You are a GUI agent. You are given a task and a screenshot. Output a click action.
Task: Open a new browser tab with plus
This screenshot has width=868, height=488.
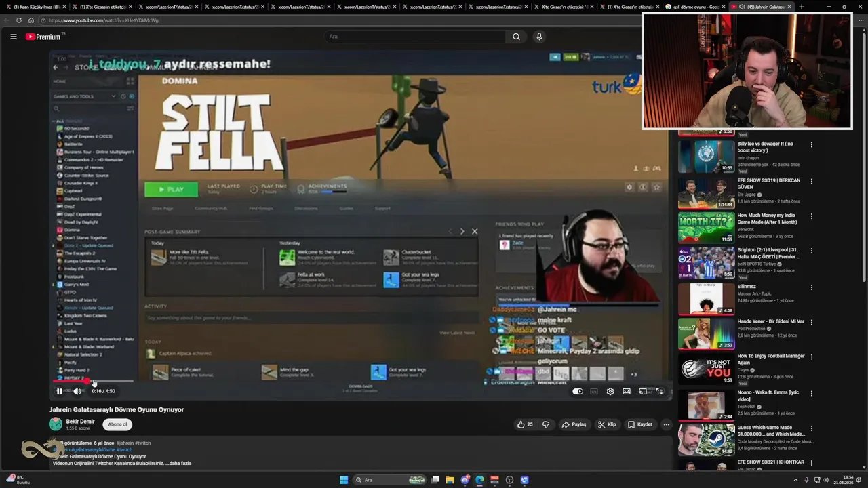pyautogui.click(x=802, y=7)
